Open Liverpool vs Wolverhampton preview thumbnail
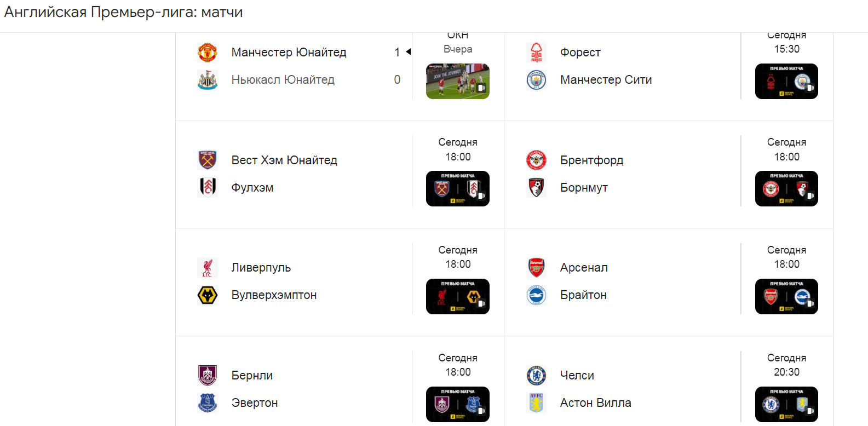Viewport: 868px width, 426px height. [x=458, y=297]
